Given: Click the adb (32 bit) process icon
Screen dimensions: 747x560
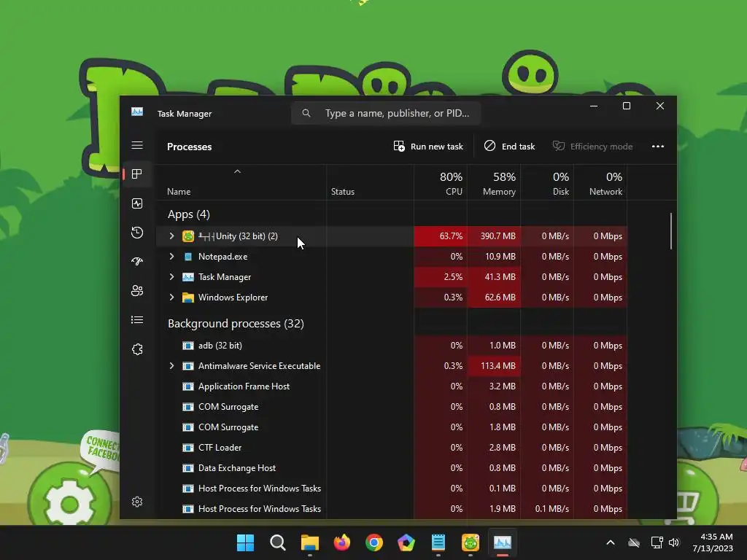Looking at the screenshot, I should (188, 346).
